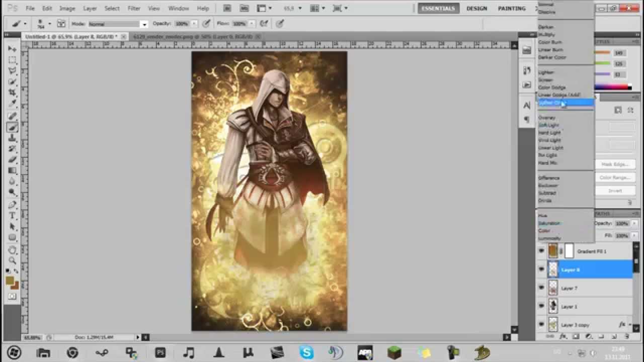644x362 pixels.
Task: Select the Lasso tool
Action: pos(13,71)
